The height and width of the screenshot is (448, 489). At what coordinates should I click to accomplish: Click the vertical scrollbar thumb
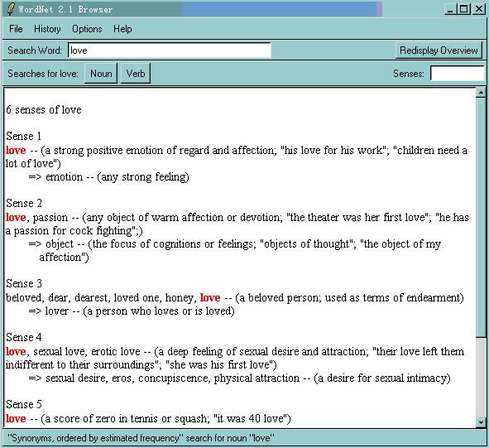point(481,217)
